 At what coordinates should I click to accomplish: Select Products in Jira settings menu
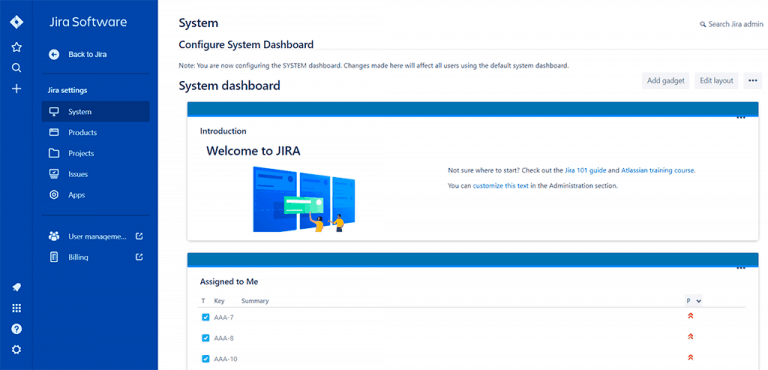[x=96, y=132]
